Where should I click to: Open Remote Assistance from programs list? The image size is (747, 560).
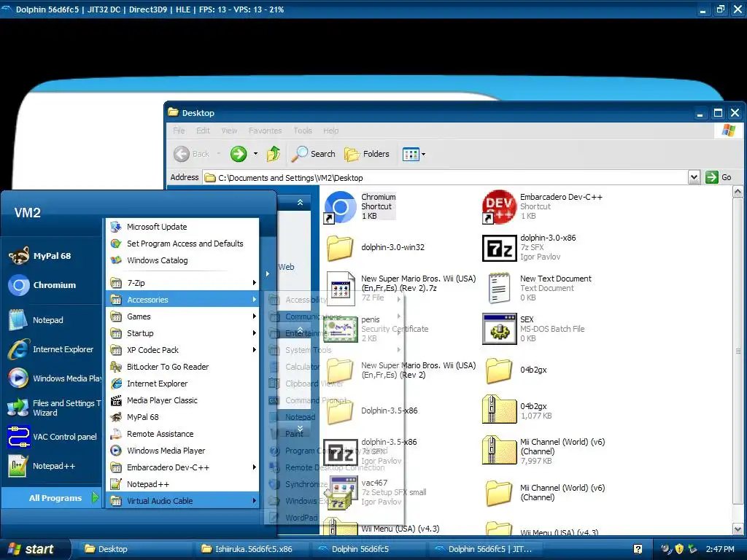point(183,434)
